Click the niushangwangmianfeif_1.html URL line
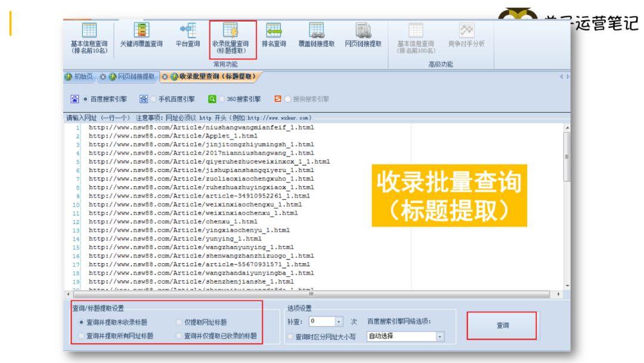Viewport: 644px width, 363px height. (201, 127)
